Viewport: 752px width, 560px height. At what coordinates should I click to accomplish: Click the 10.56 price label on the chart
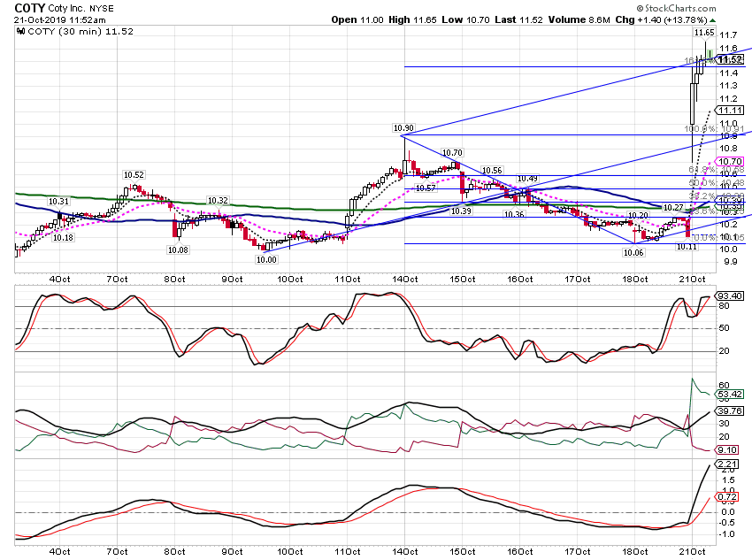(492, 170)
